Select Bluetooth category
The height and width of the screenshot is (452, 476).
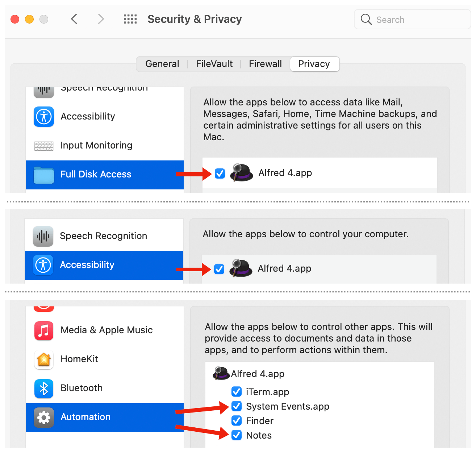click(x=105, y=388)
